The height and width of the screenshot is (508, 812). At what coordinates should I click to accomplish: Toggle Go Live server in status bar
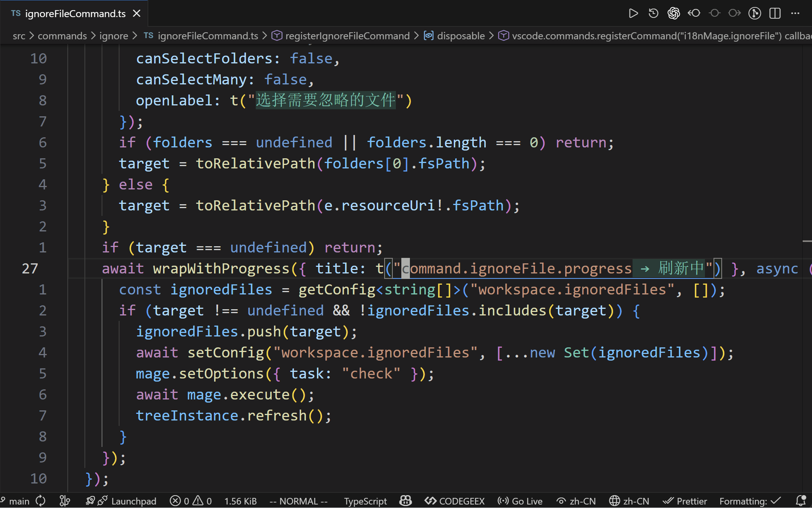(x=520, y=501)
